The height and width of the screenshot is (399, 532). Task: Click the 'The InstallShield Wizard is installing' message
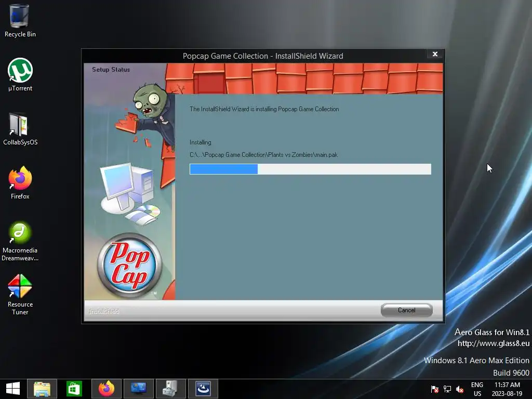coord(264,109)
